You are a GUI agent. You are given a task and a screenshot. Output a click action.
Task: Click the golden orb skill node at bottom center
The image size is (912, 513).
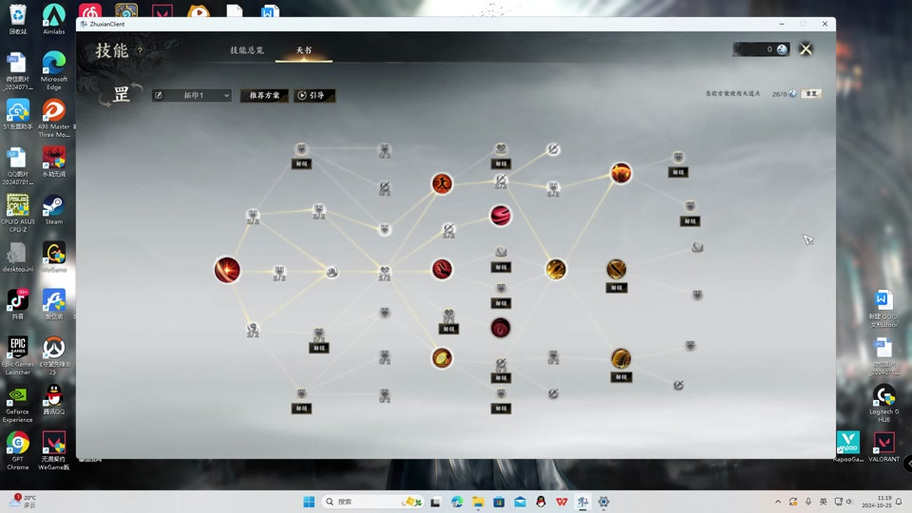point(442,358)
